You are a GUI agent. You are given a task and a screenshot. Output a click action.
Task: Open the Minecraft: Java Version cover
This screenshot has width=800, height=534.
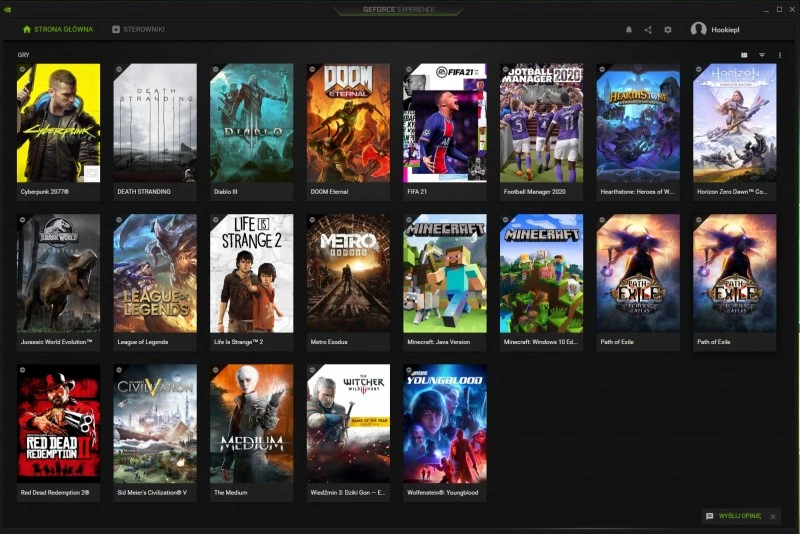click(x=445, y=273)
